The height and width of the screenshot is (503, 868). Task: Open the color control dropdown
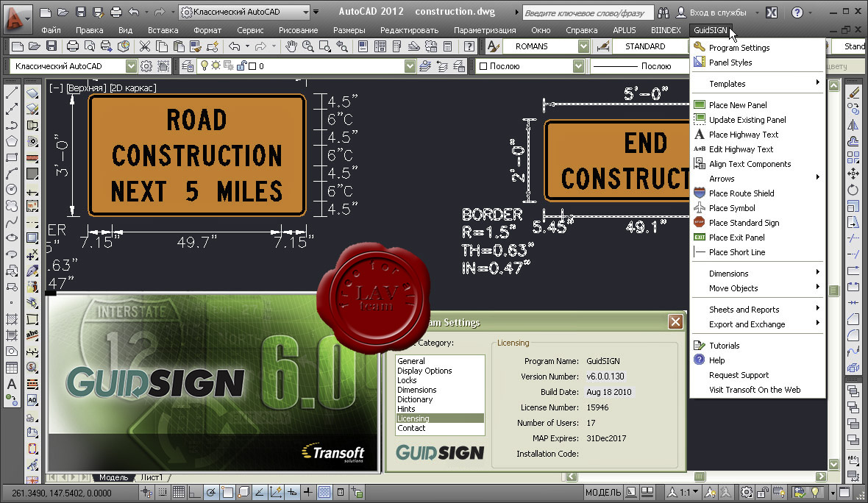(x=578, y=66)
